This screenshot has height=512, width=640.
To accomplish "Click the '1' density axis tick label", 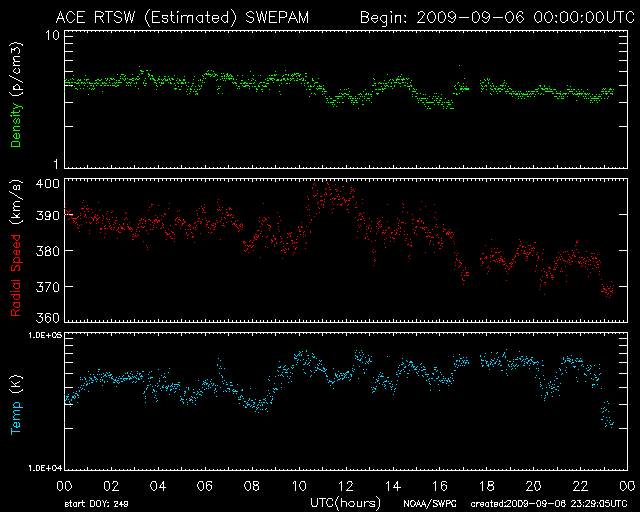I will coord(56,164).
